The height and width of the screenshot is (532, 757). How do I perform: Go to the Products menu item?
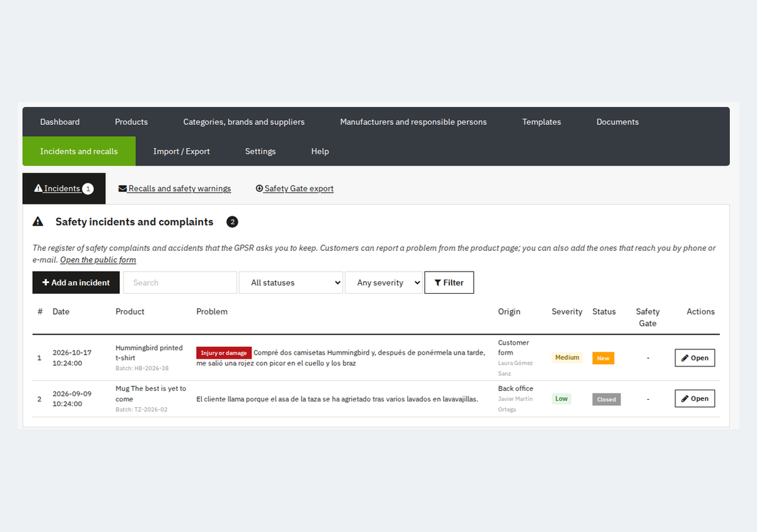(x=131, y=122)
